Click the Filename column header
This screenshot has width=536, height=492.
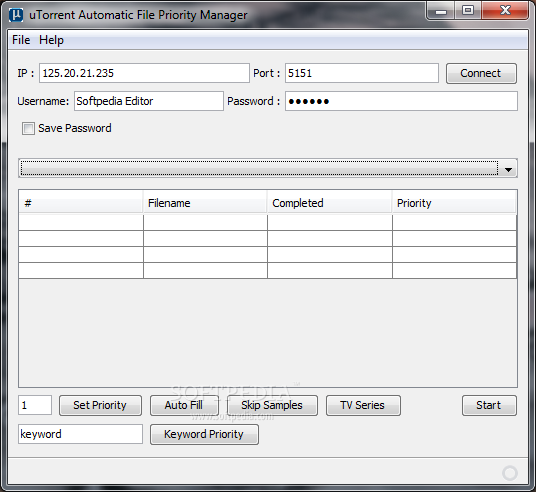[205, 203]
